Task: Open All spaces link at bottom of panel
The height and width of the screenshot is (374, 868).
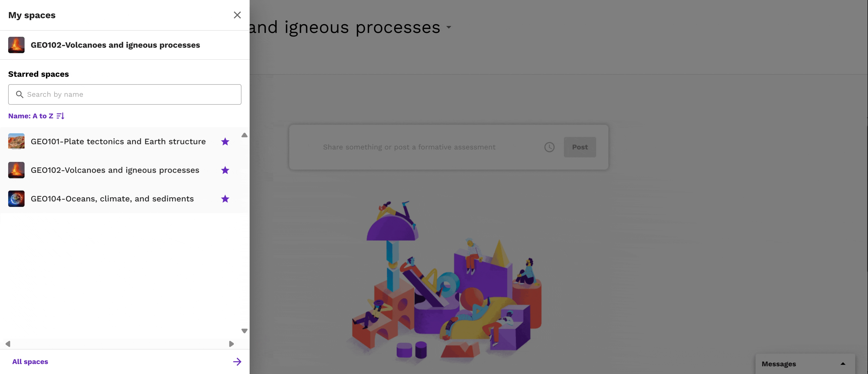Action: pyautogui.click(x=30, y=361)
